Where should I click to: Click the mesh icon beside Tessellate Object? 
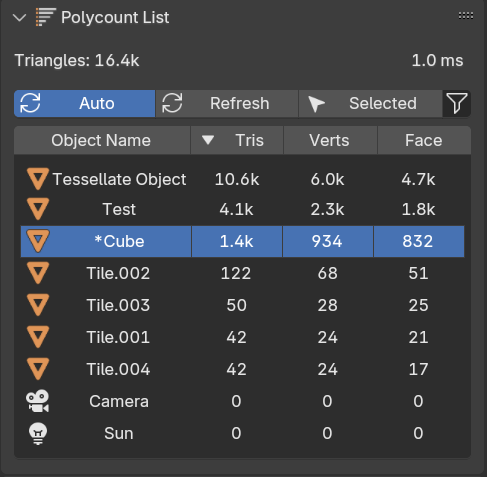[x=38, y=179]
